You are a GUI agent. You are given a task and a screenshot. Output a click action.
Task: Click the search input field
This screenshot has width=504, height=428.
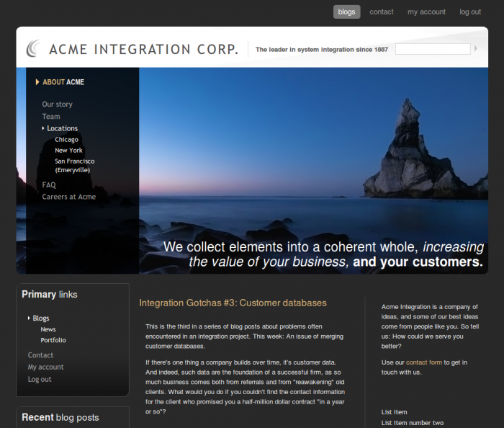coord(432,49)
